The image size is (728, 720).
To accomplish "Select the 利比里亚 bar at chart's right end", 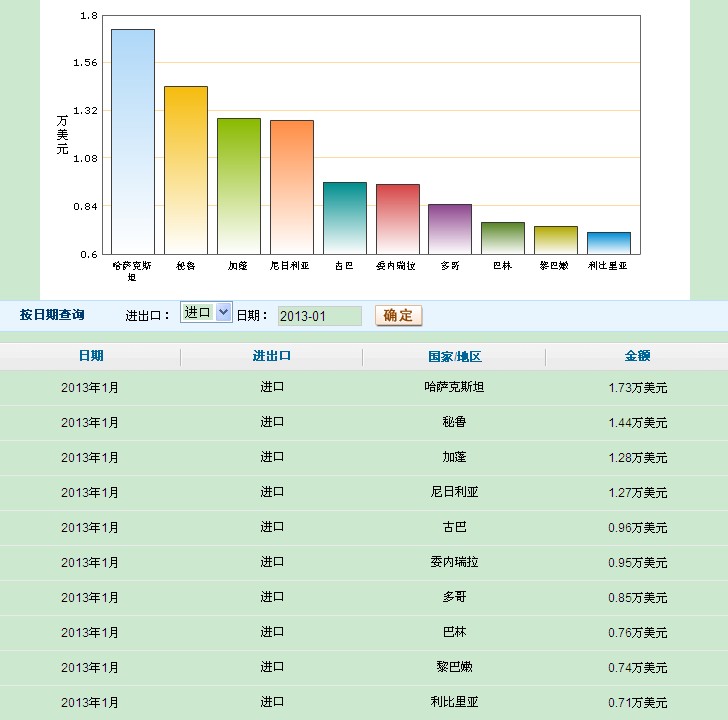I will [x=609, y=243].
